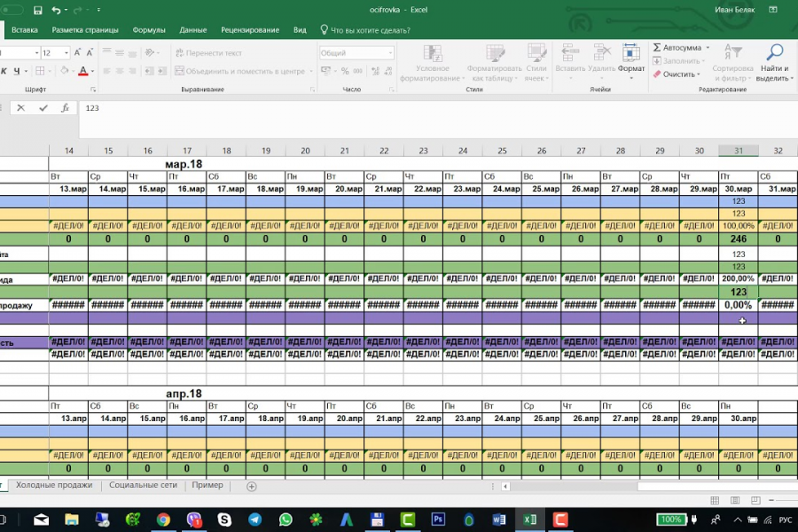The image size is (798, 532).
Task: Apply percent style format
Action: pyautogui.click(x=345, y=71)
